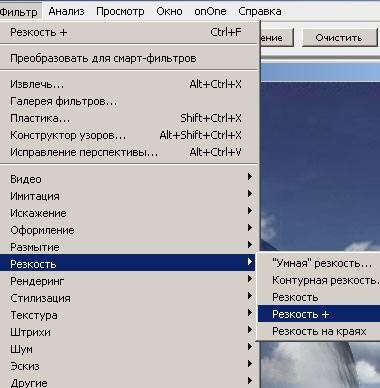
Task: Launch the Пластика... filter
Action: (x=129, y=118)
